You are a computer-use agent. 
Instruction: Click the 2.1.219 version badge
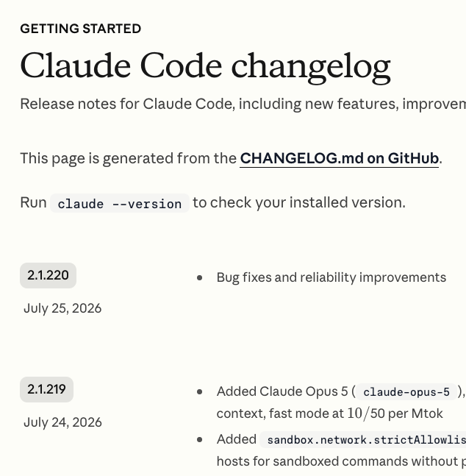click(x=46, y=389)
